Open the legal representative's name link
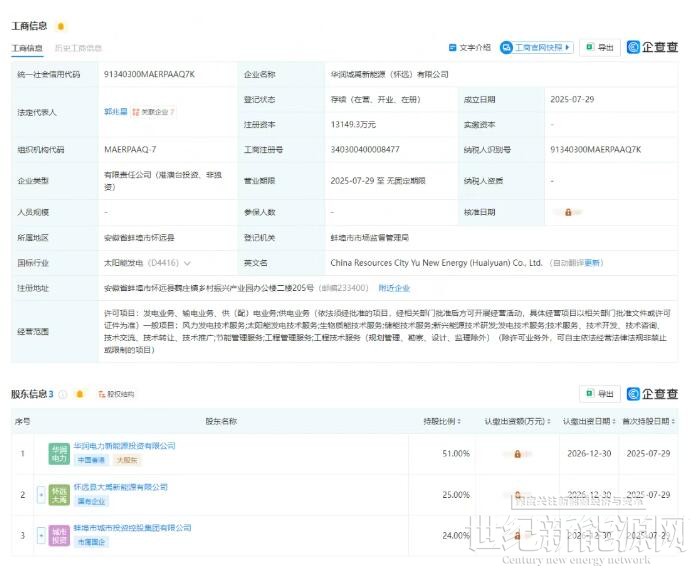The width and height of the screenshot is (696, 570). 116,112
